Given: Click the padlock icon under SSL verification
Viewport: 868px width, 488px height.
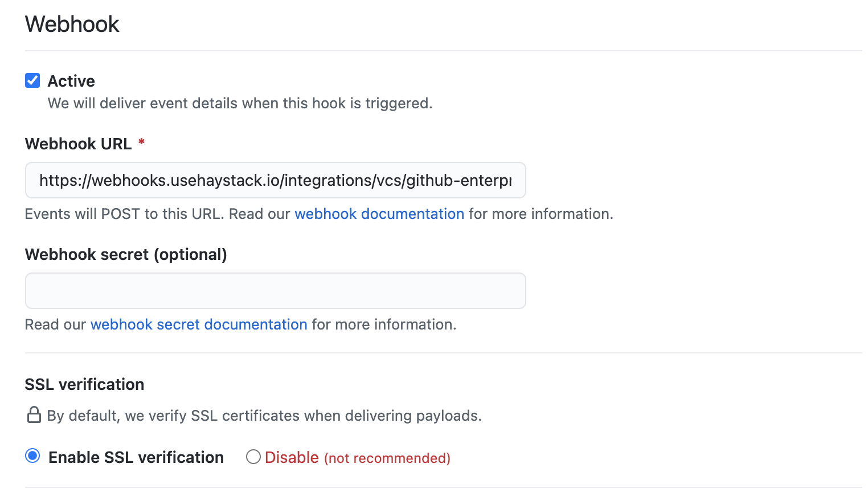Looking at the screenshot, I should pyautogui.click(x=34, y=415).
